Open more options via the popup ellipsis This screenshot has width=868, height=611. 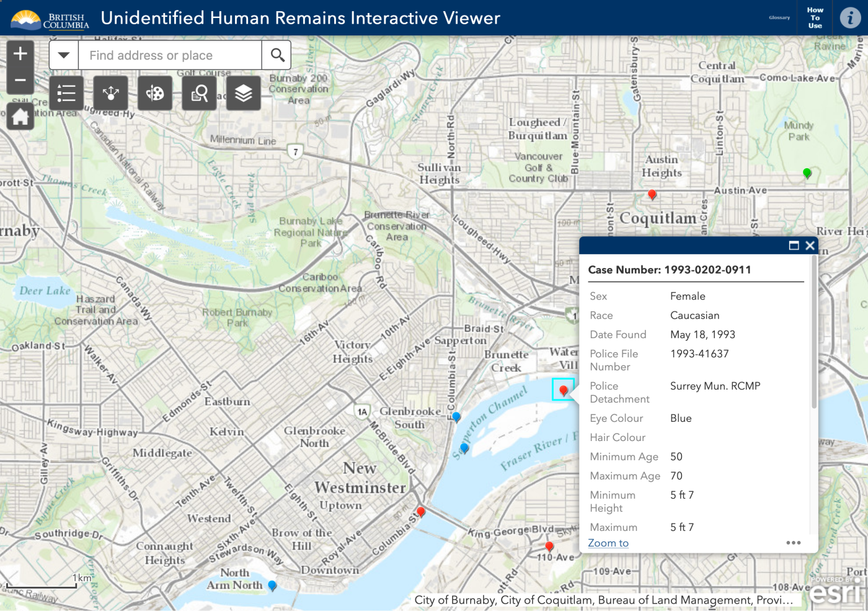pos(793,543)
